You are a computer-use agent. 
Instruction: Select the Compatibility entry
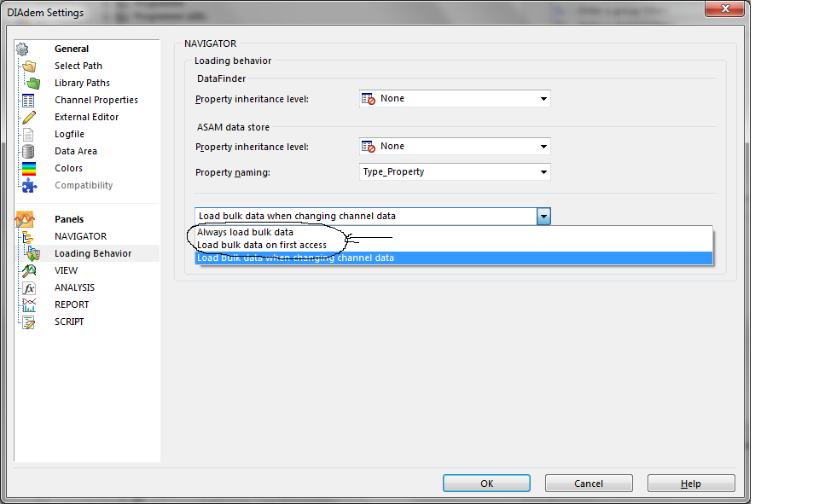click(x=84, y=185)
